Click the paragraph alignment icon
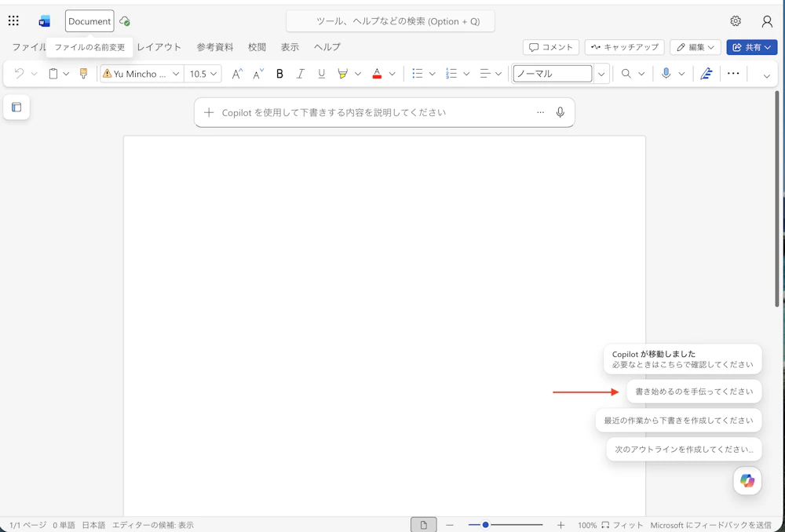 tap(485, 74)
